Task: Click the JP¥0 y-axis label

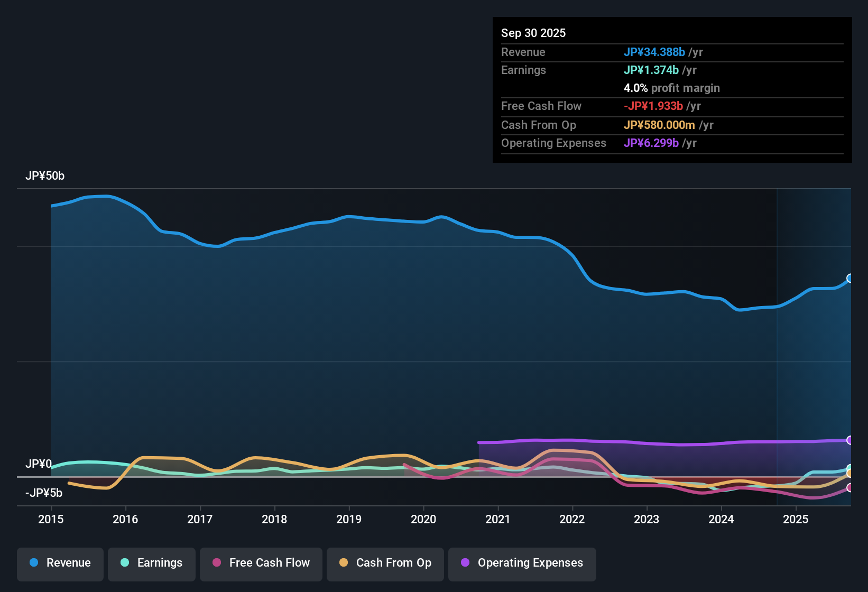Action: click(39, 464)
